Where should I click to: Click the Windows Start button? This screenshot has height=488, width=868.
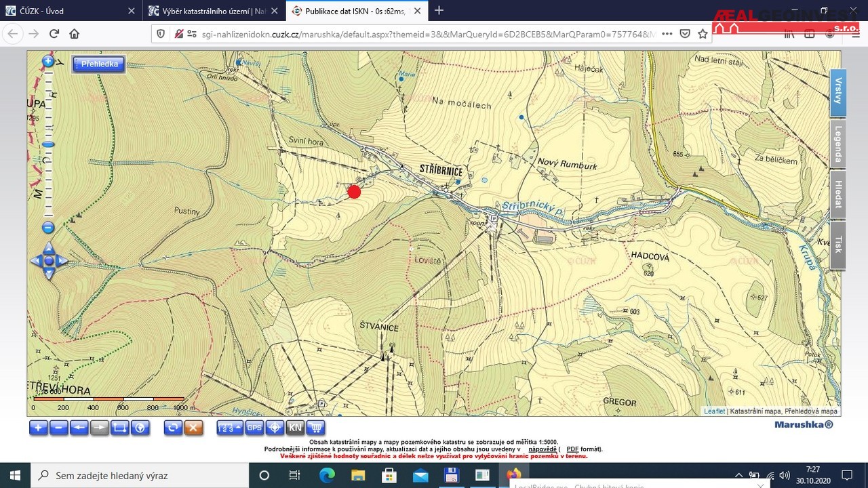pos(16,475)
